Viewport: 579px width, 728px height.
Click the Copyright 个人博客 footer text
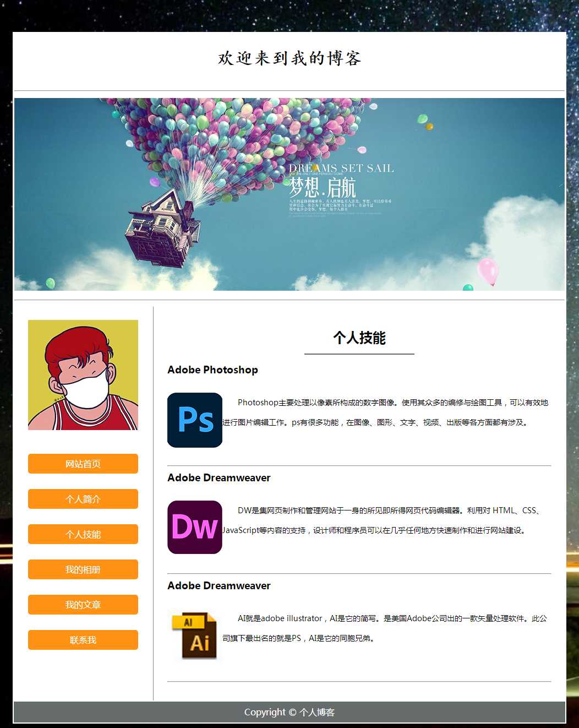coord(289,712)
